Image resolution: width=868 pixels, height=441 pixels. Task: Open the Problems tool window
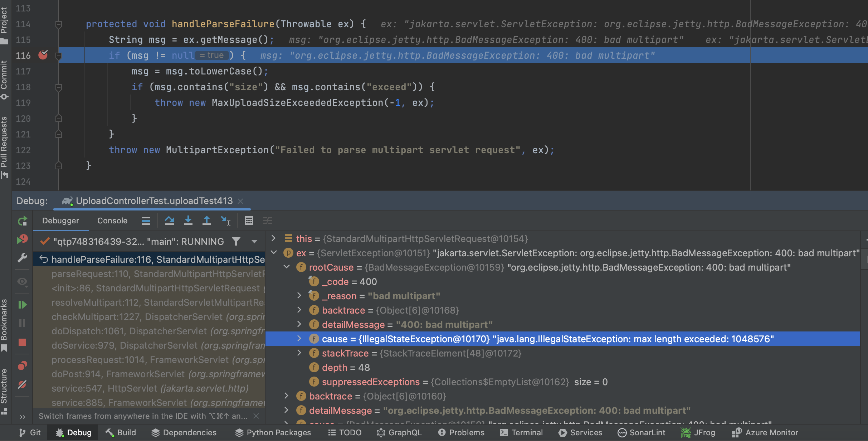(x=461, y=432)
